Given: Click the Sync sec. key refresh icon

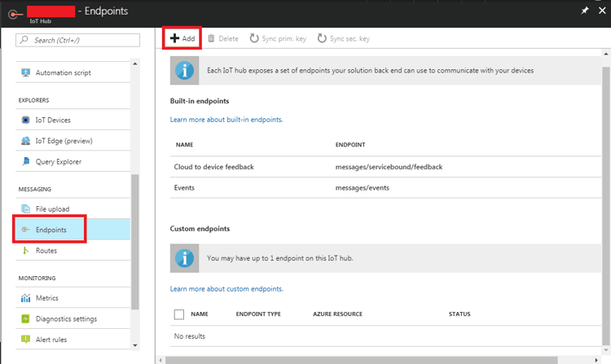Looking at the screenshot, I should pyautogui.click(x=322, y=38).
